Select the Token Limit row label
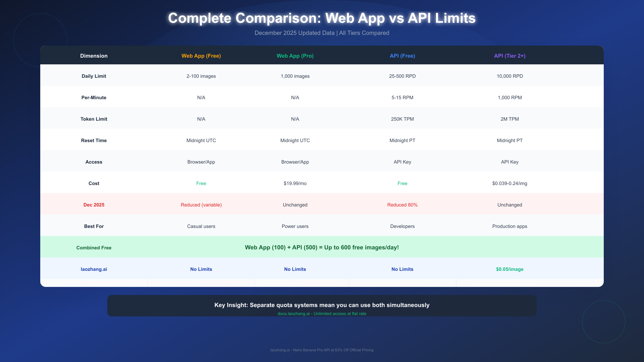This screenshot has height=362, width=644. 94,119
